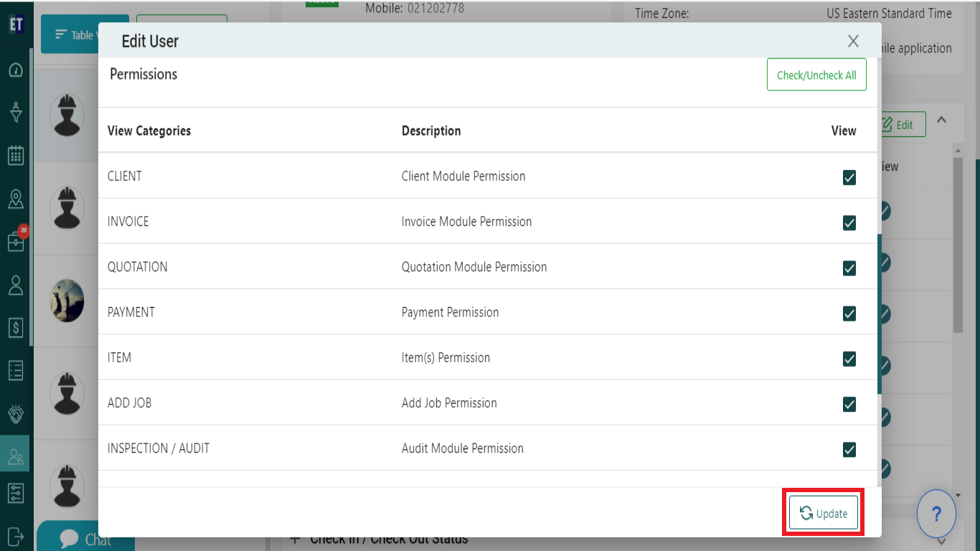The image size is (980, 551).
Task: Close the Edit User dialog
Action: tap(853, 41)
